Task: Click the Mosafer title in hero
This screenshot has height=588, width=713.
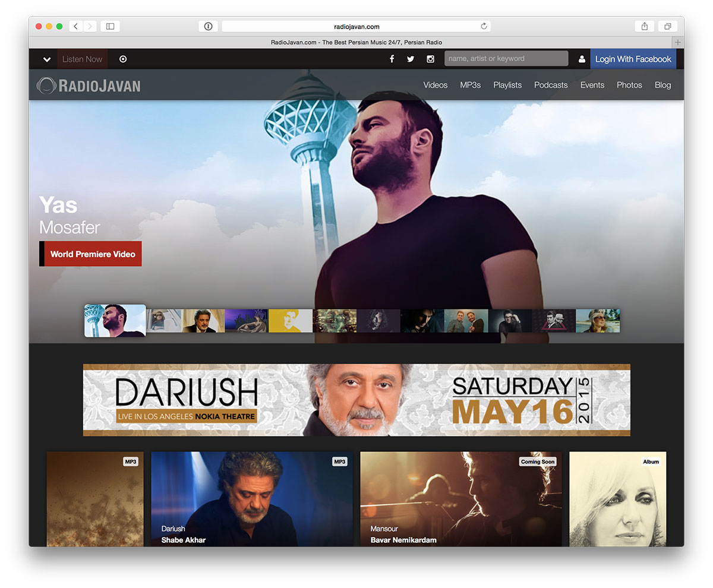Action: (x=70, y=227)
